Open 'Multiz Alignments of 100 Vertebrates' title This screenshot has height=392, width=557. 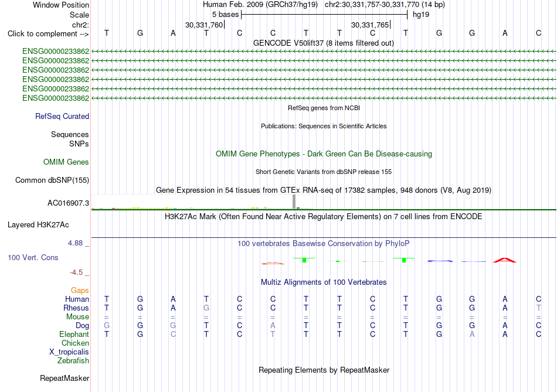tap(324, 282)
